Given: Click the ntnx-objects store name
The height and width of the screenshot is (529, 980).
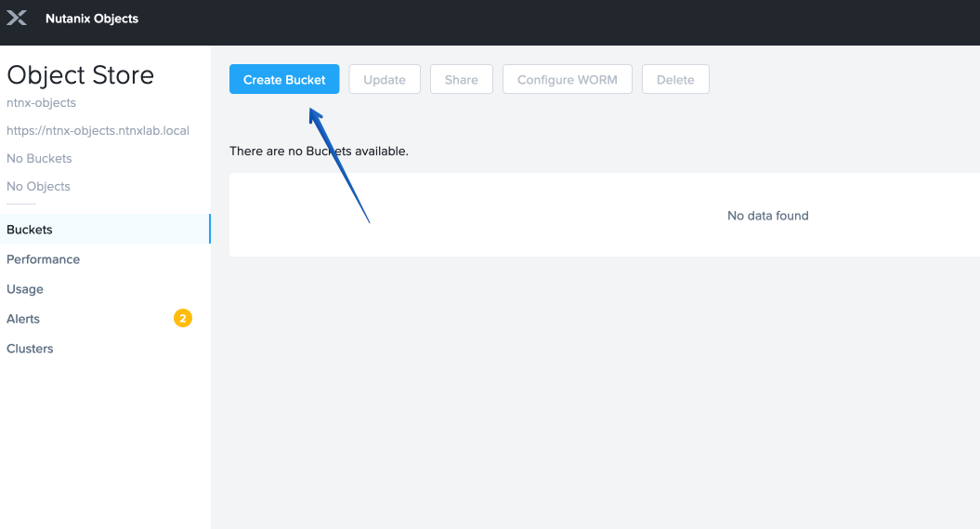Looking at the screenshot, I should pos(41,102).
